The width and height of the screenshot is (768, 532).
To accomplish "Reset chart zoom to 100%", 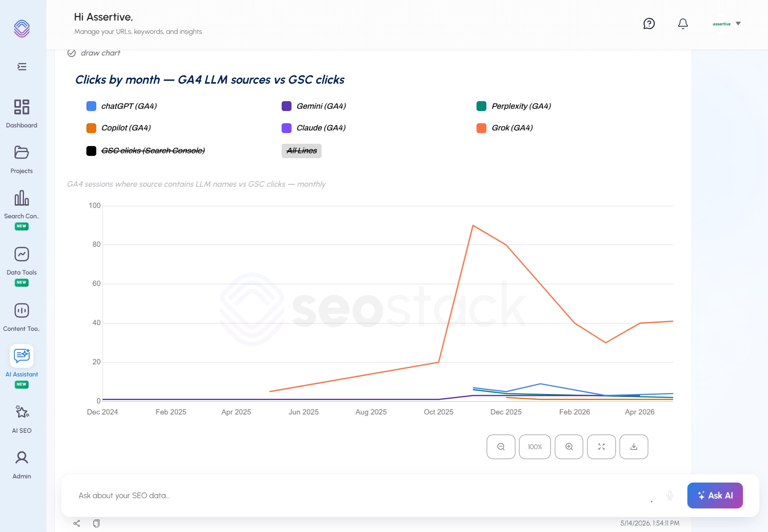I will coord(535,447).
